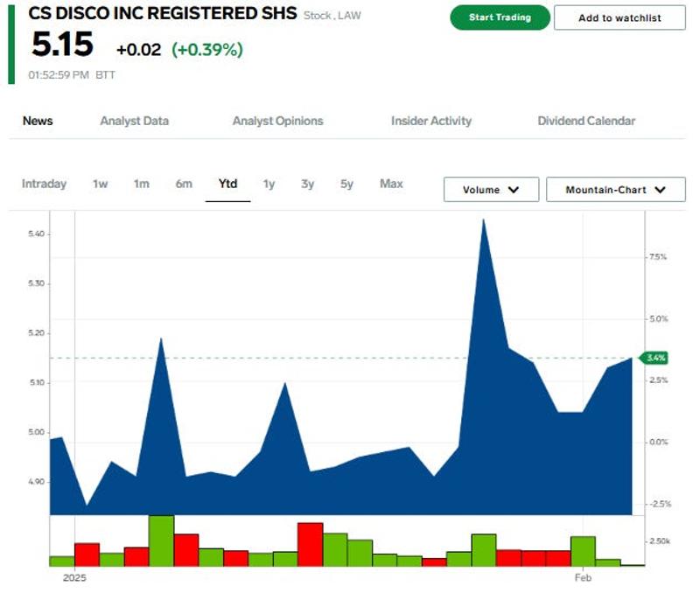Click the highest price peak on chart
The width and height of the screenshot is (700, 593).
coord(483,220)
